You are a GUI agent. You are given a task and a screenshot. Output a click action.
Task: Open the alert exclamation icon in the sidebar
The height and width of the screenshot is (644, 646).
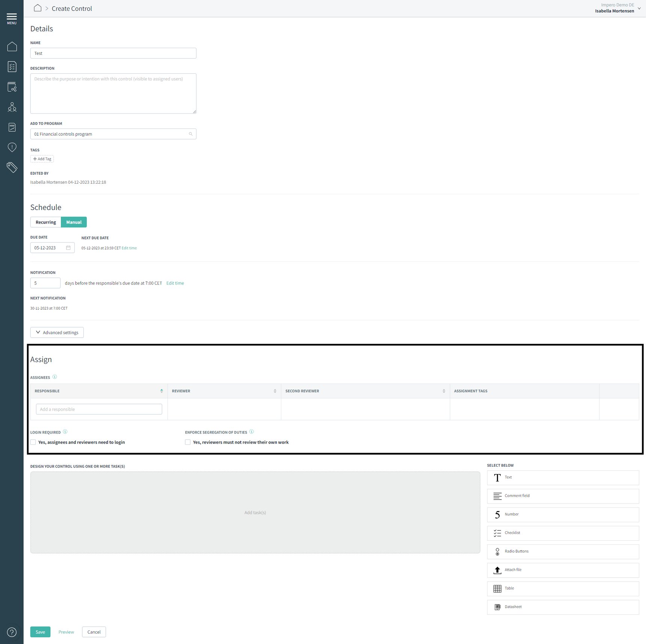click(12, 147)
